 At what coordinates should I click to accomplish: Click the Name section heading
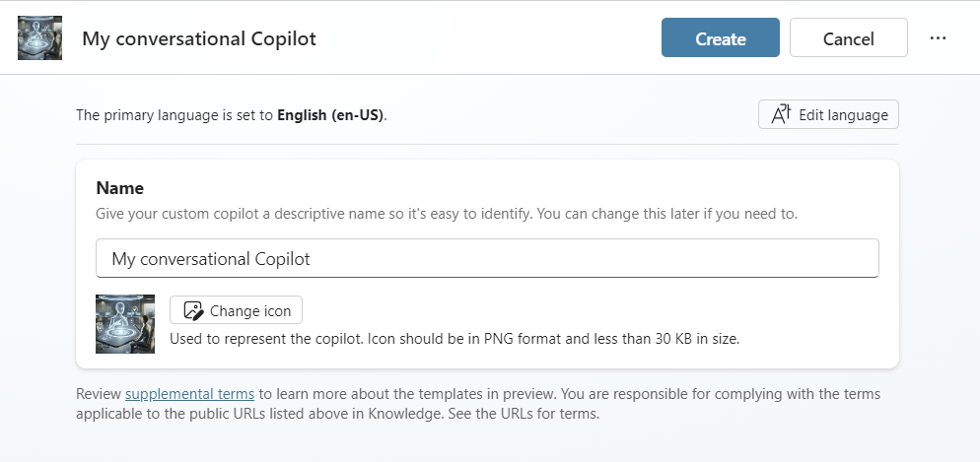click(x=119, y=187)
